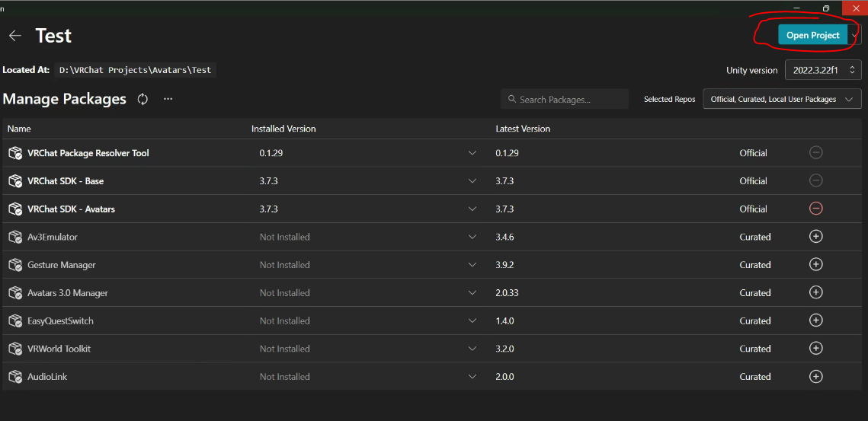This screenshot has height=421, width=868.
Task: Click the Installed Version column header
Action: coord(283,129)
